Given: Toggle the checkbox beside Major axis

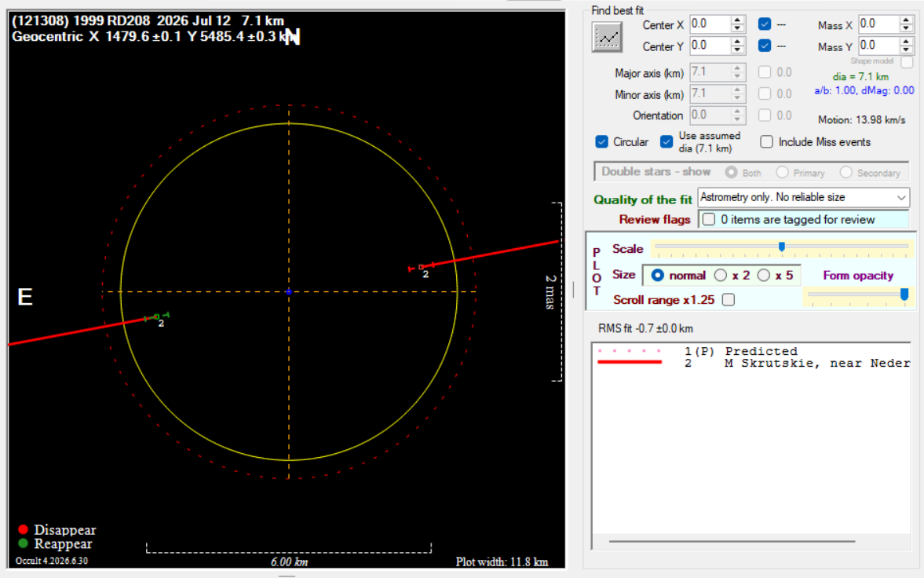Looking at the screenshot, I should click(765, 72).
